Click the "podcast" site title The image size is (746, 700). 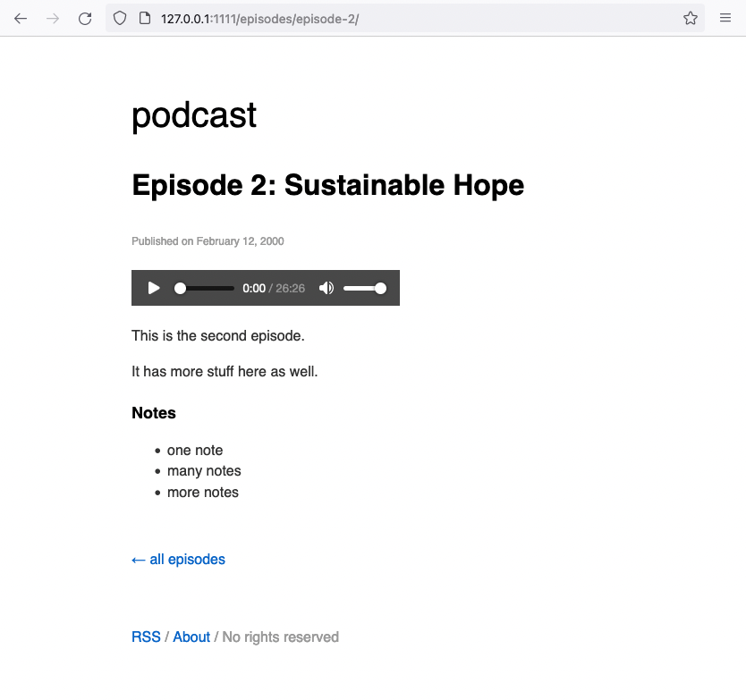pyautogui.click(x=194, y=115)
